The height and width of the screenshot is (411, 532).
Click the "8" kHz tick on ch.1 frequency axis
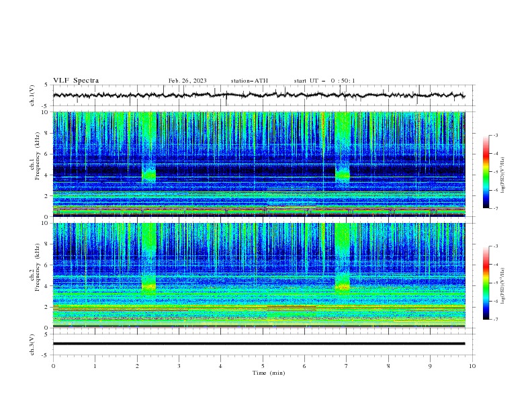tap(47, 133)
